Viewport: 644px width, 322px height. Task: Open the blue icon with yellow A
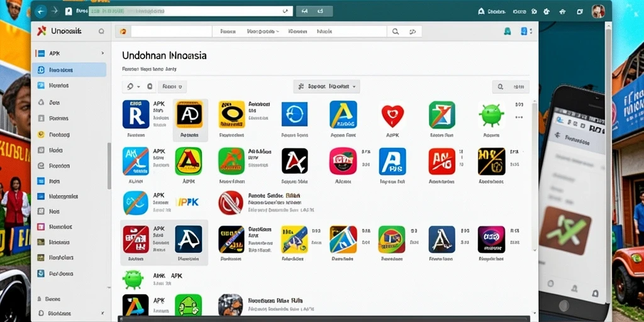click(343, 114)
